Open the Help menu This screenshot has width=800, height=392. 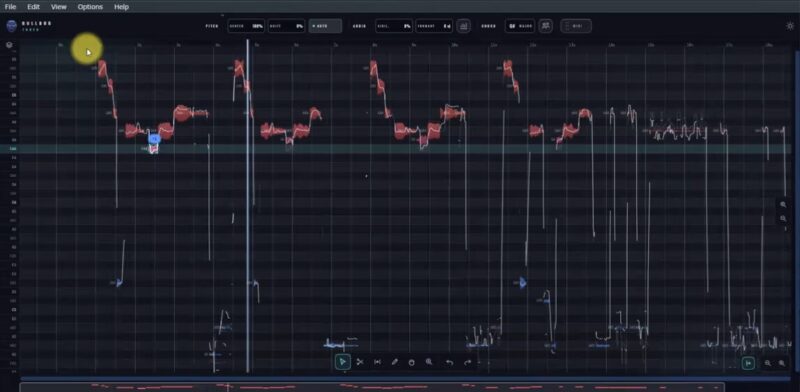pos(121,7)
